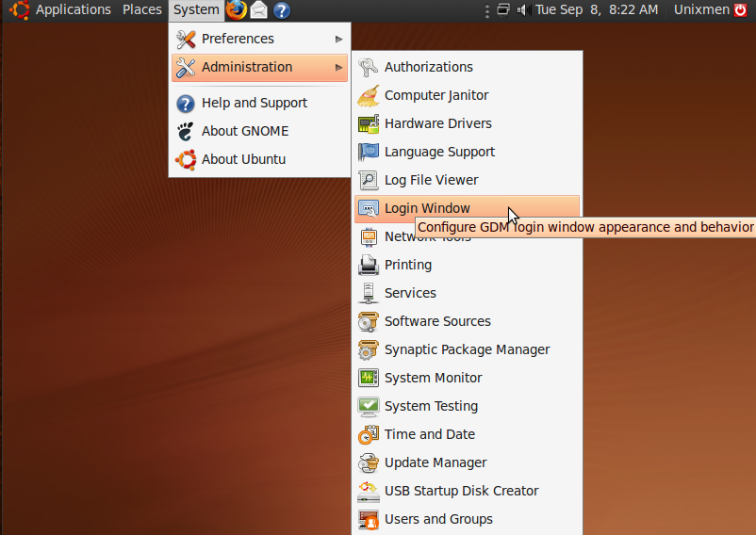Open Log File Viewer
The height and width of the screenshot is (535, 756).
[x=467, y=180]
